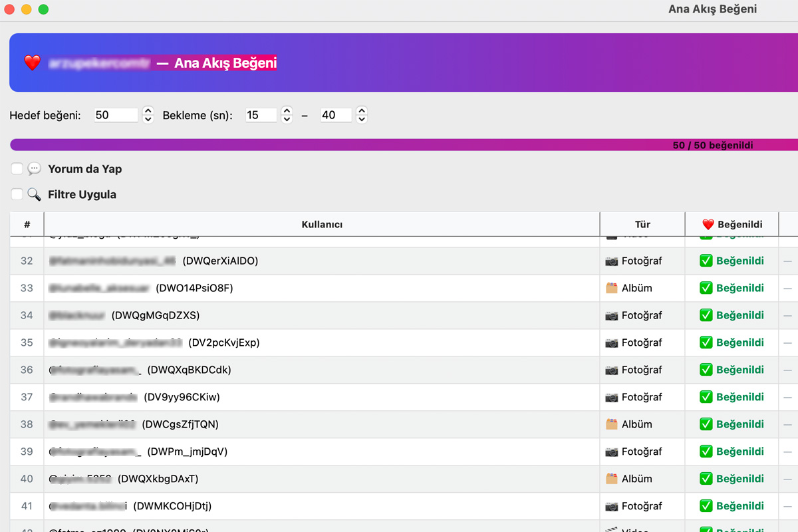Click the Beğenildi column header

click(x=731, y=225)
